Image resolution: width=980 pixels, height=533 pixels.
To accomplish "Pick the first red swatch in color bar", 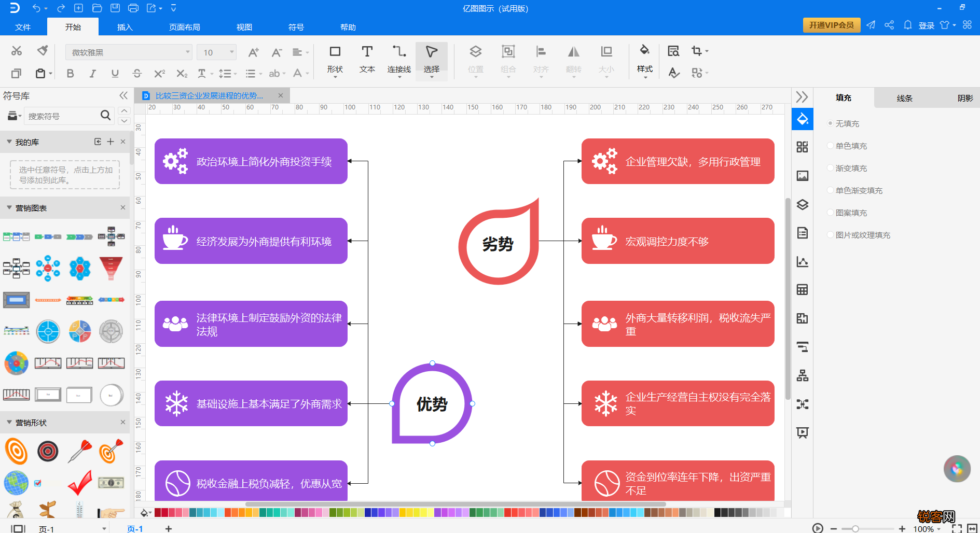I will (x=158, y=513).
